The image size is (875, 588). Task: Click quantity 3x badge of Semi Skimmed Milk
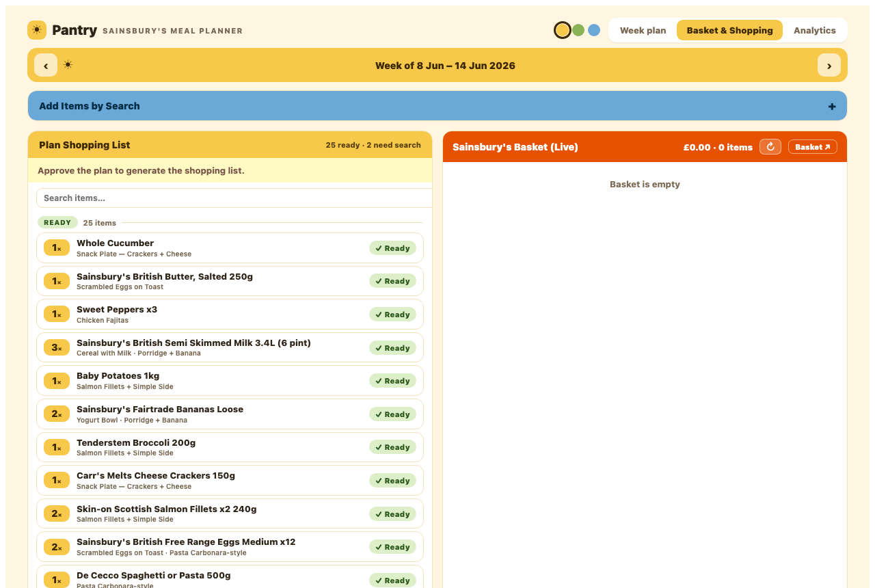tap(57, 347)
